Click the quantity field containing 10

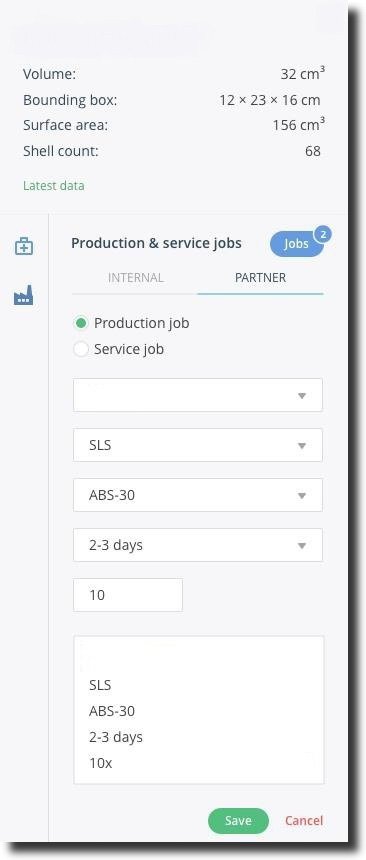(x=128, y=595)
